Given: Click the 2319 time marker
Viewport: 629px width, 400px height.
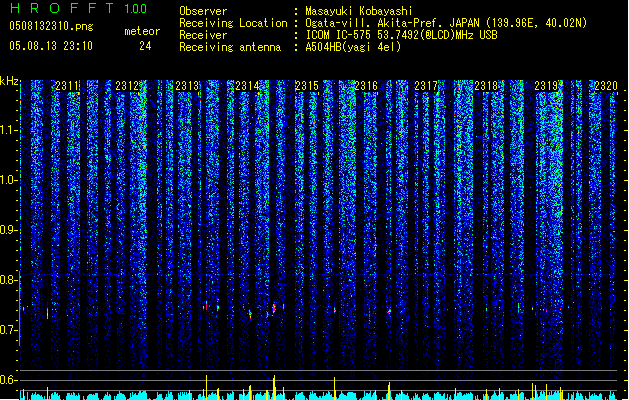Looking at the screenshot, I should coord(546,86).
